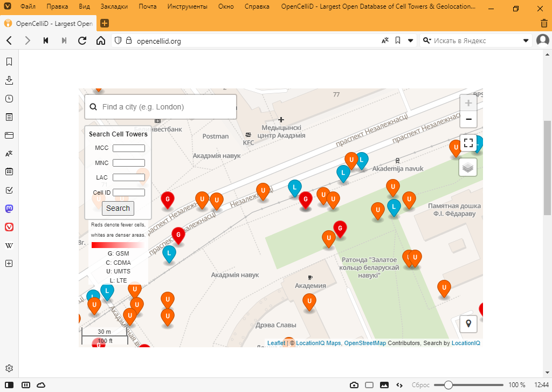552x392 pixels.
Task: Open the History panel clock icon
Action: click(9, 99)
